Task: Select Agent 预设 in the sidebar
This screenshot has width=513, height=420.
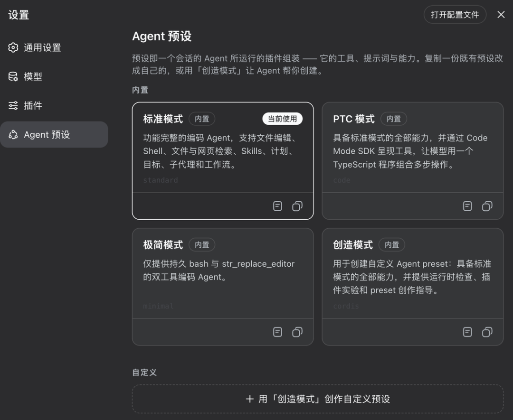Action: click(x=54, y=135)
